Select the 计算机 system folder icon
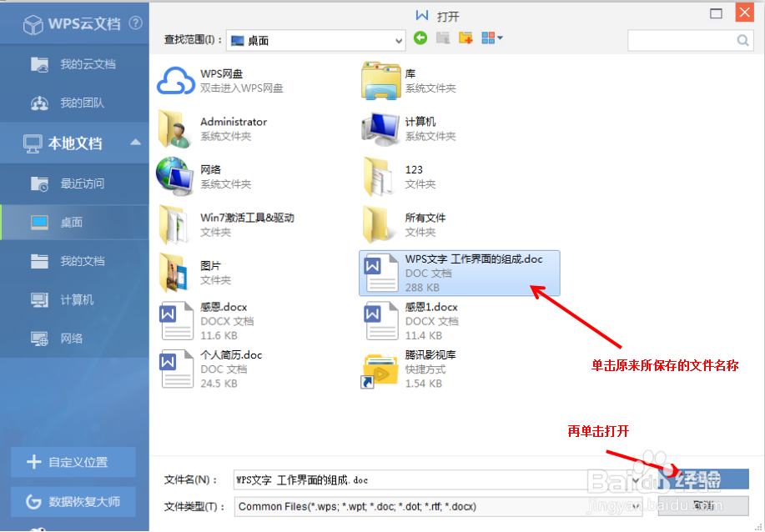This screenshot has width=765, height=532. point(380,128)
